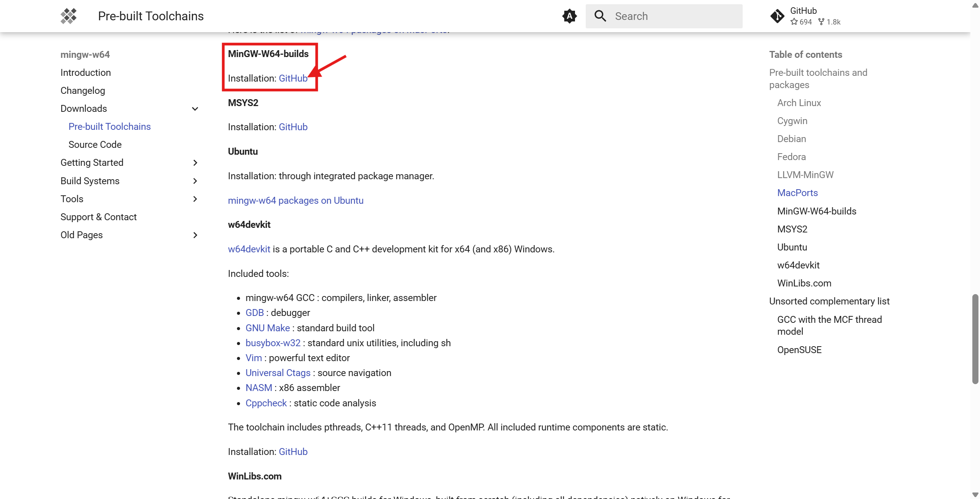The height and width of the screenshot is (499, 980).
Task: Click the mingw-w64 diamond logo icon
Action: [69, 16]
